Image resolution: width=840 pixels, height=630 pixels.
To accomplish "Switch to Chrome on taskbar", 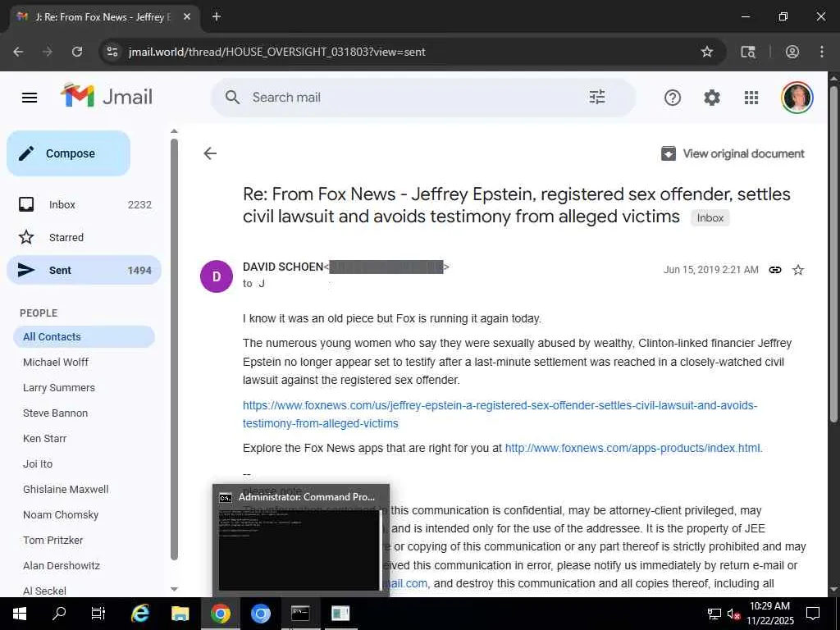I will [x=220, y=614].
